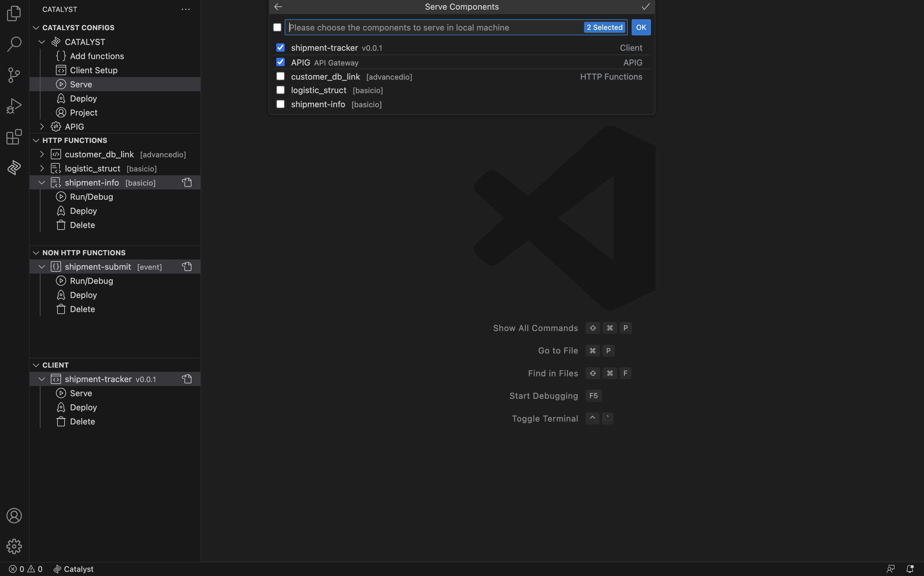
Task: Collapse the shipment-info HTTP function tree
Action: point(42,182)
